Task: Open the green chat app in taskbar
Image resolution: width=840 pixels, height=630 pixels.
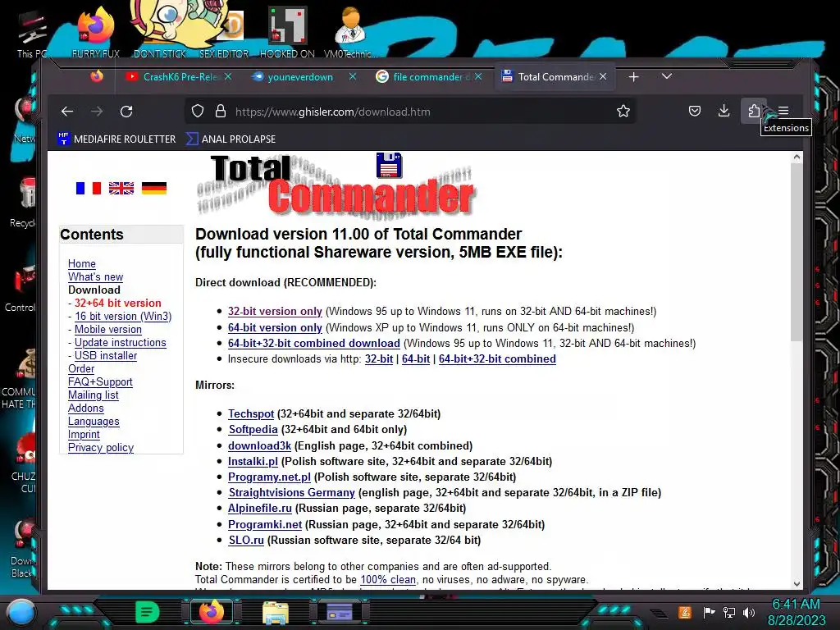Action: (x=147, y=612)
